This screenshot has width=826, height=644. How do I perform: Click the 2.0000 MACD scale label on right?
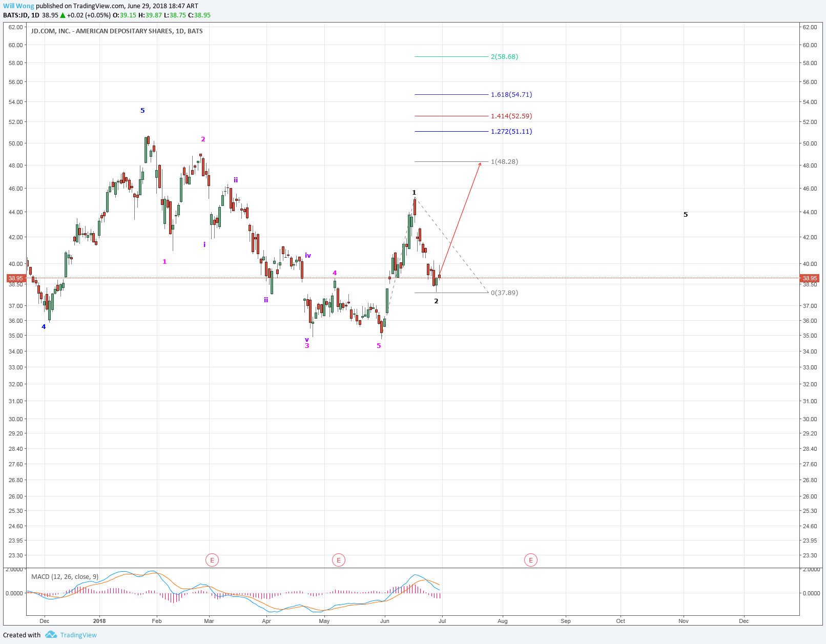(812, 570)
